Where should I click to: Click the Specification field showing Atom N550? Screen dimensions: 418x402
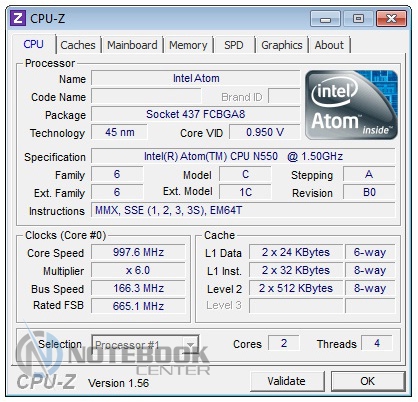243,156
